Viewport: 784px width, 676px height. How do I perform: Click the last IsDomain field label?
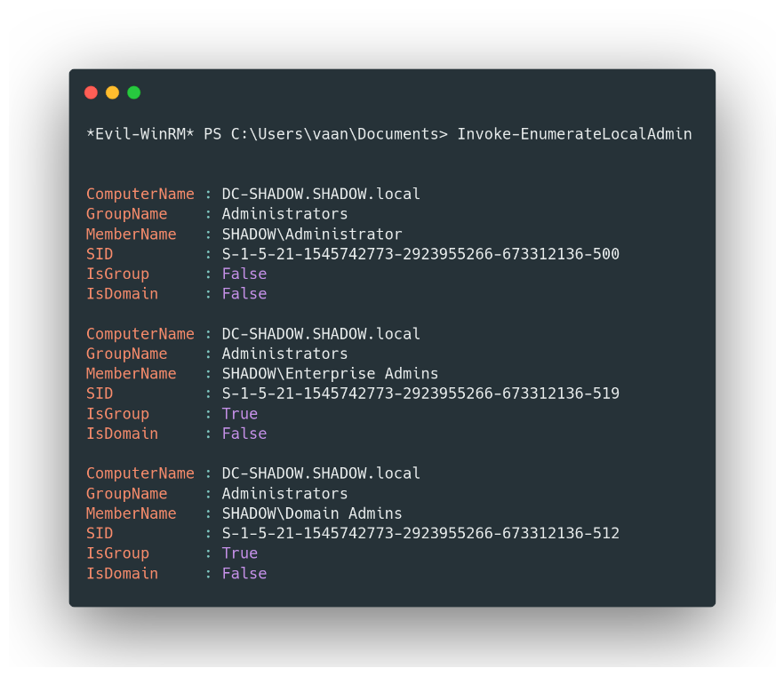[x=122, y=574]
